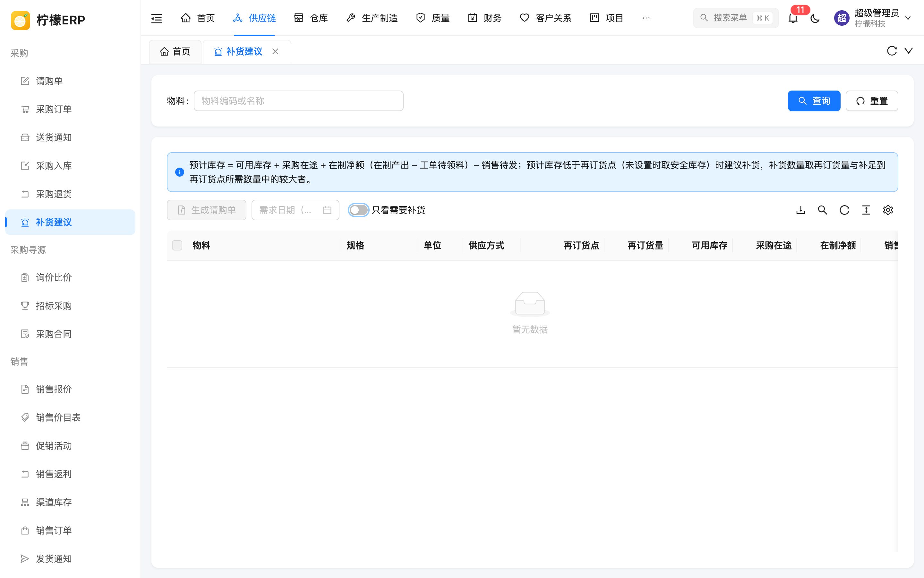Image resolution: width=924 pixels, height=578 pixels.
Task: Open the 首页 page tab
Action: pos(175,52)
